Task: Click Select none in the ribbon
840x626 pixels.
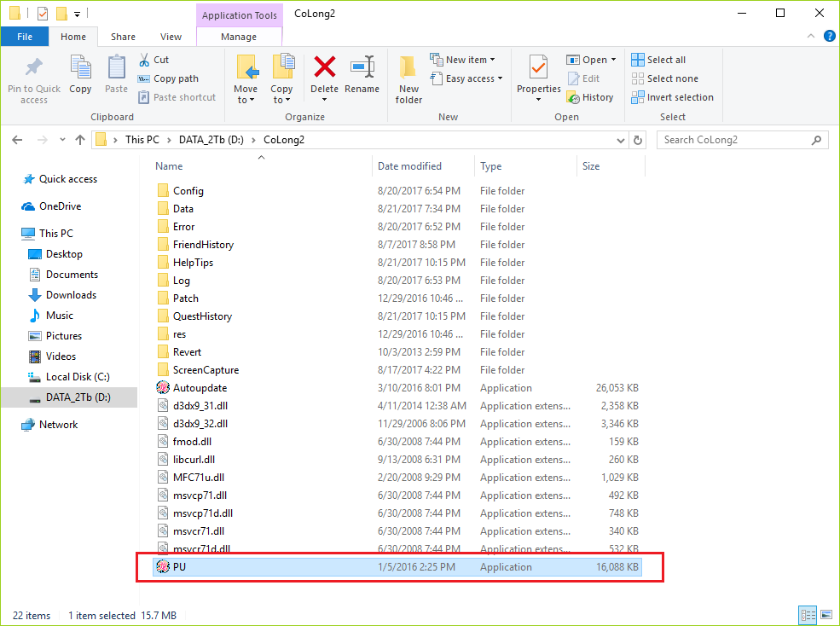Action: point(665,78)
